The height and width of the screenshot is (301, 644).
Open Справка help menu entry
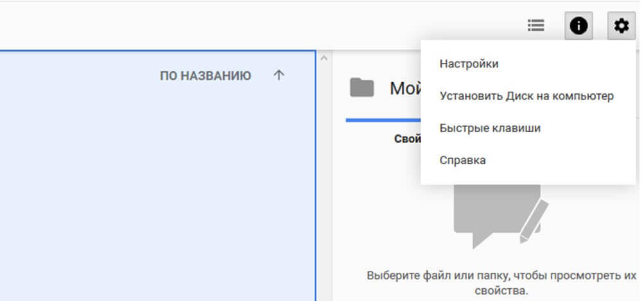point(462,160)
